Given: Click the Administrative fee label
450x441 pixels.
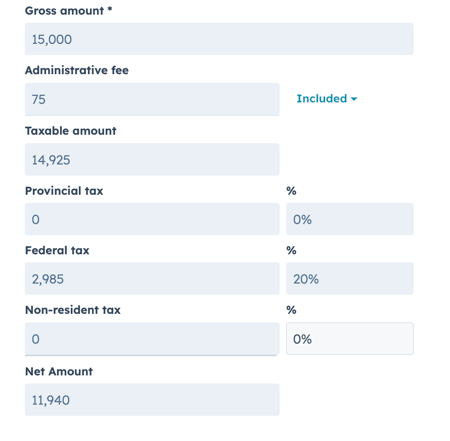Looking at the screenshot, I should tap(77, 70).
